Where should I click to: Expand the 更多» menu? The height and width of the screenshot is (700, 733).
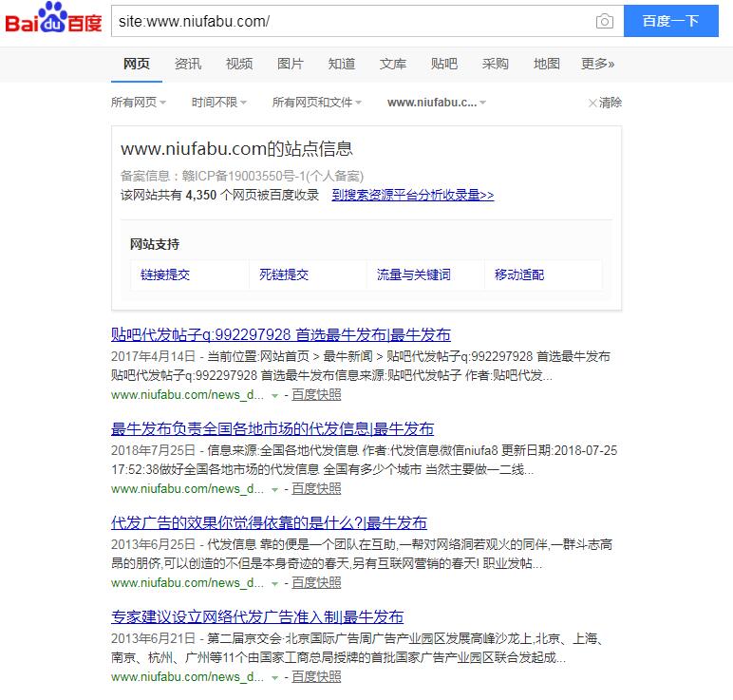pyautogui.click(x=597, y=64)
